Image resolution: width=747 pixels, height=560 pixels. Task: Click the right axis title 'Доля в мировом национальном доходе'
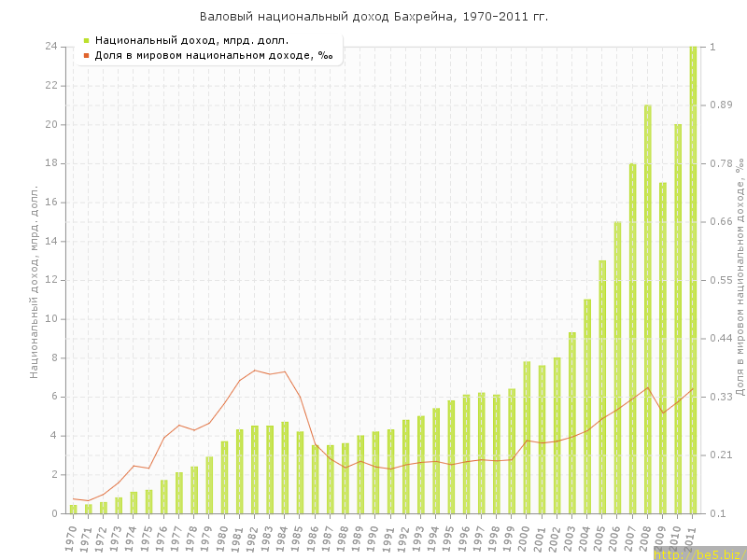click(x=739, y=276)
